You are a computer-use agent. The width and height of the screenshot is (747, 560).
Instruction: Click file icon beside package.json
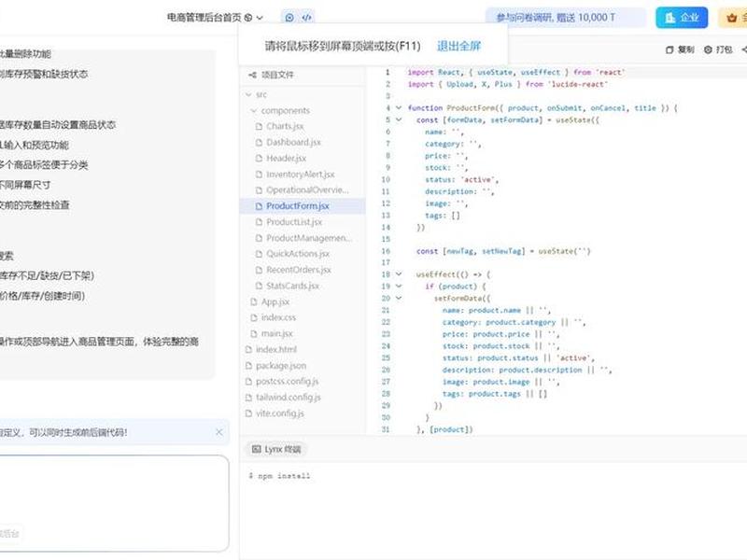[248, 366]
